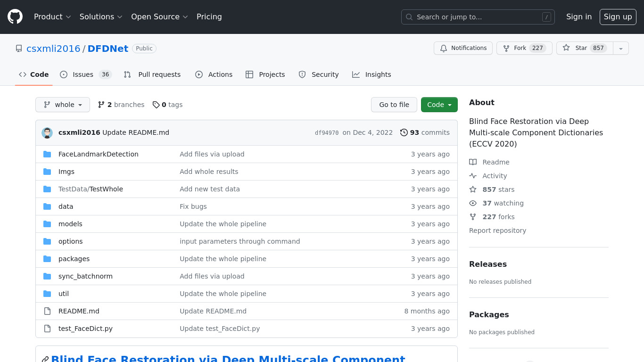Click the Releases heading link
This screenshot has width=644, height=362.
488,264
